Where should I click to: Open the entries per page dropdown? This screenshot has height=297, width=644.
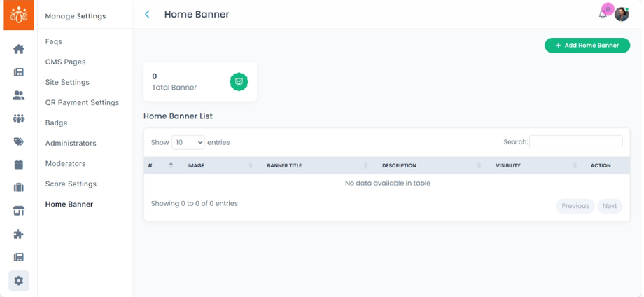(188, 142)
